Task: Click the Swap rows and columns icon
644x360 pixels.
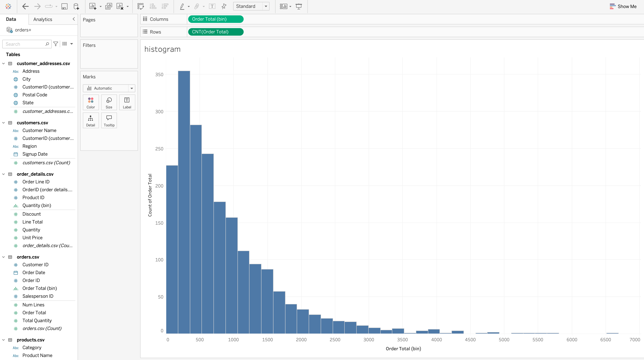Action: click(141, 6)
